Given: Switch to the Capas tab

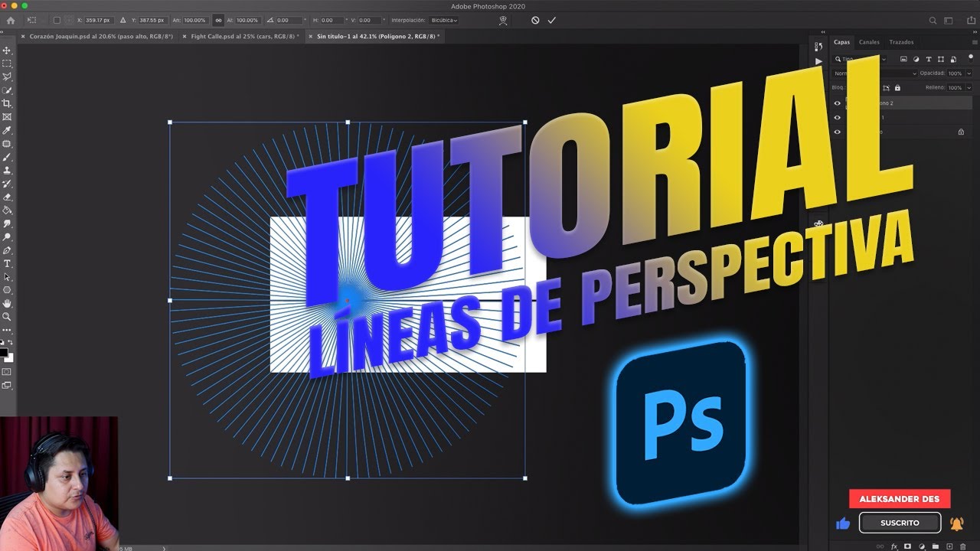Looking at the screenshot, I should point(841,43).
